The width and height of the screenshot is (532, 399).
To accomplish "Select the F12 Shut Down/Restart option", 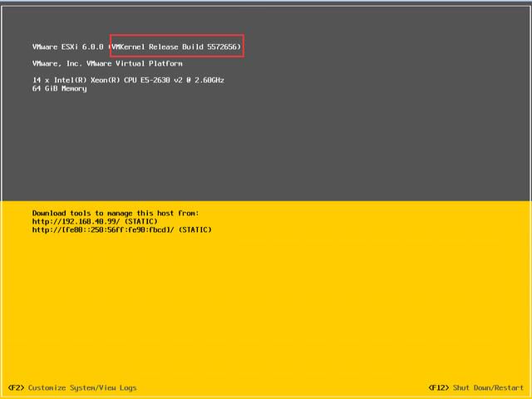I will (x=475, y=387).
